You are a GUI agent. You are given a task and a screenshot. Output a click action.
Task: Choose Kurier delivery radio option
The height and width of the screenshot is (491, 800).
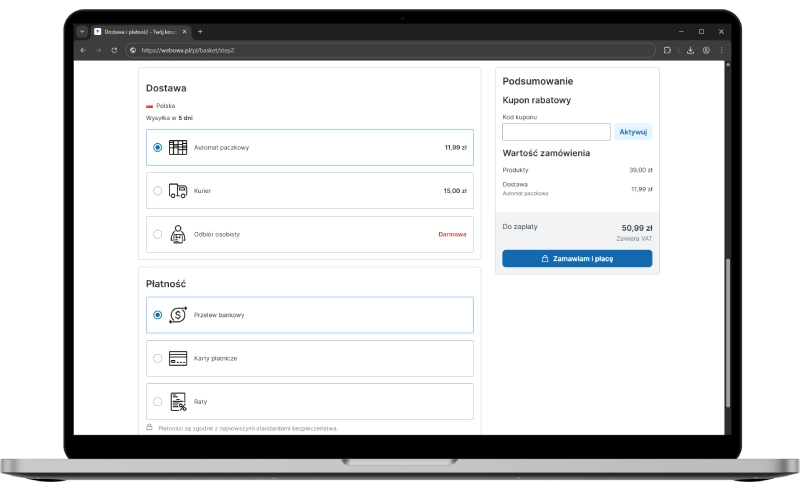click(157, 190)
